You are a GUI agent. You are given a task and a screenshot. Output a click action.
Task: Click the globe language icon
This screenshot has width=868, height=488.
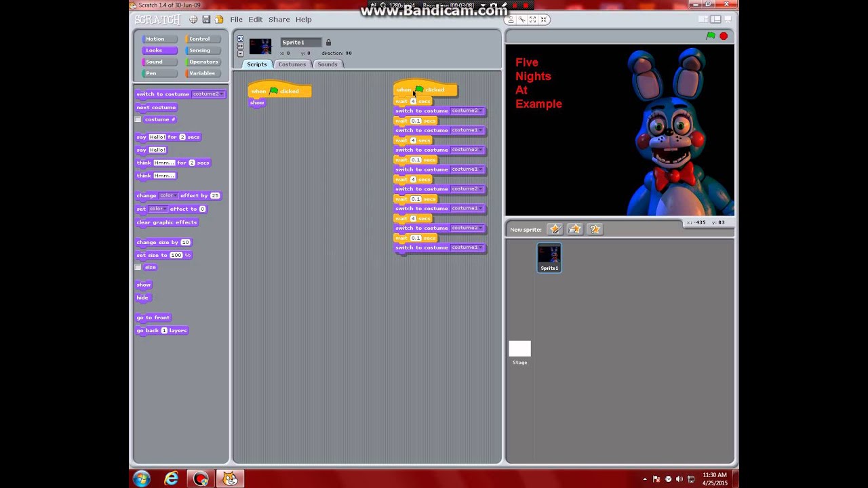tap(193, 20)
